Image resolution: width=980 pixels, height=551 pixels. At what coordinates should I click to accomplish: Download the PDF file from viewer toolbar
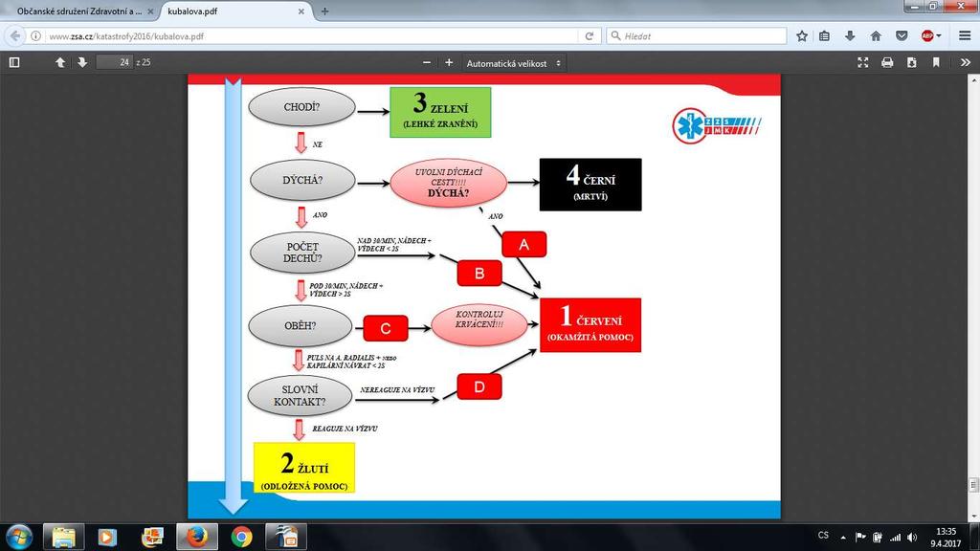pyautogui.click(x=912, y=62)
